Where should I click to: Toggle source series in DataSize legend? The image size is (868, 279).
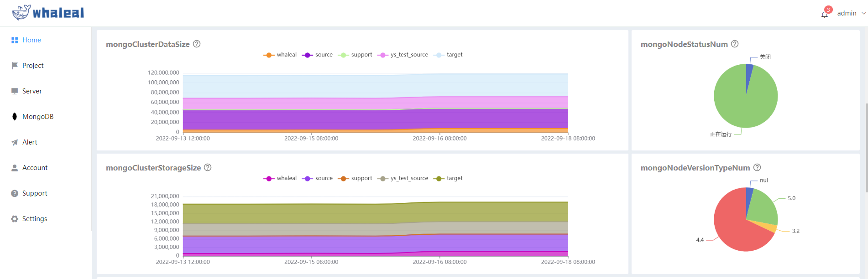(x=317, y=55)
